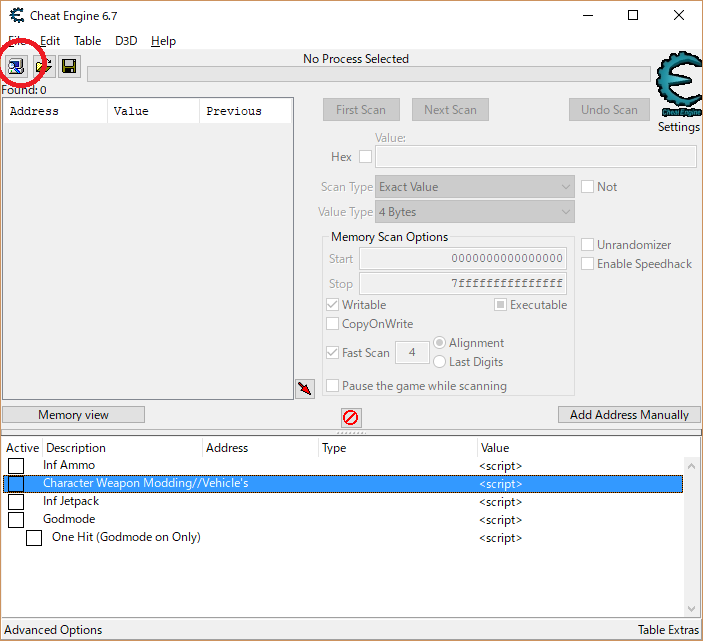Open the Edit menu
The image size is (703, 641).
coord(50,41)
